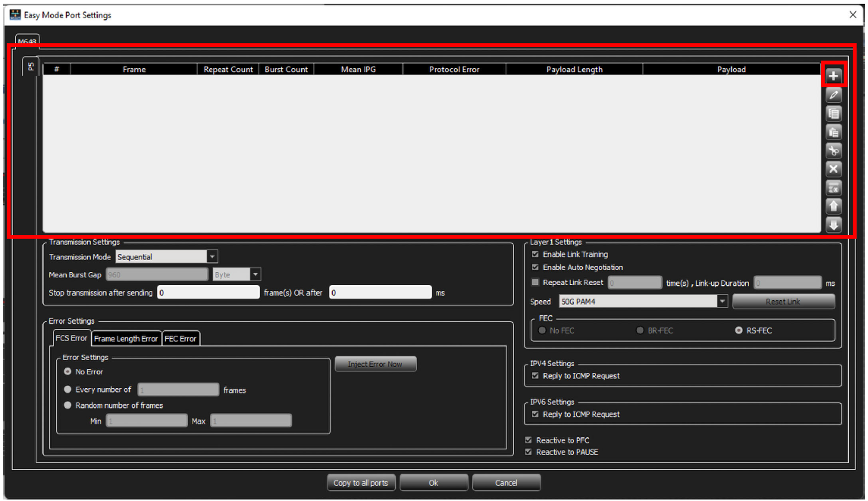The image size is (868, 501).
Task: Toggle IPV4 Reply to ICMP Request checkbox
Action: point(534,375)
